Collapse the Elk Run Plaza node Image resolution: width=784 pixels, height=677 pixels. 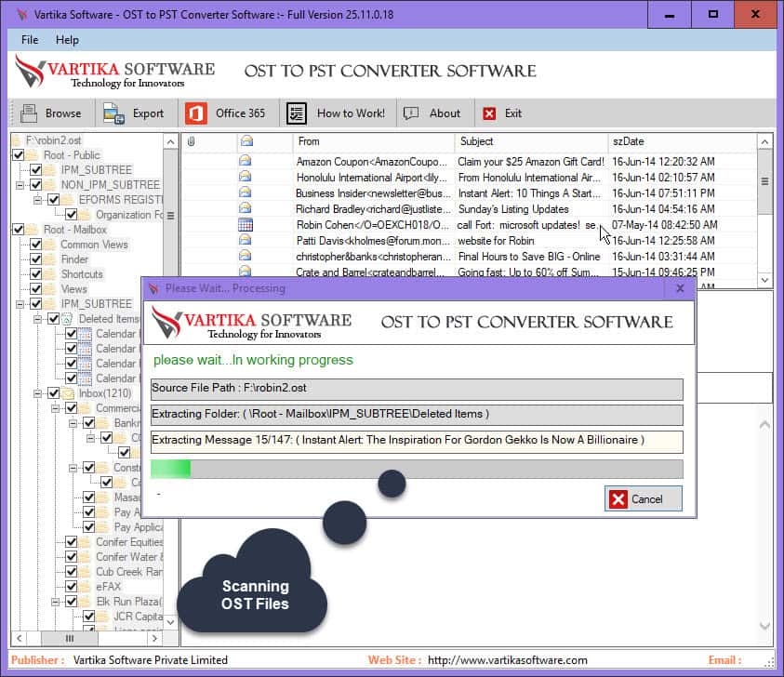[56, 602]
